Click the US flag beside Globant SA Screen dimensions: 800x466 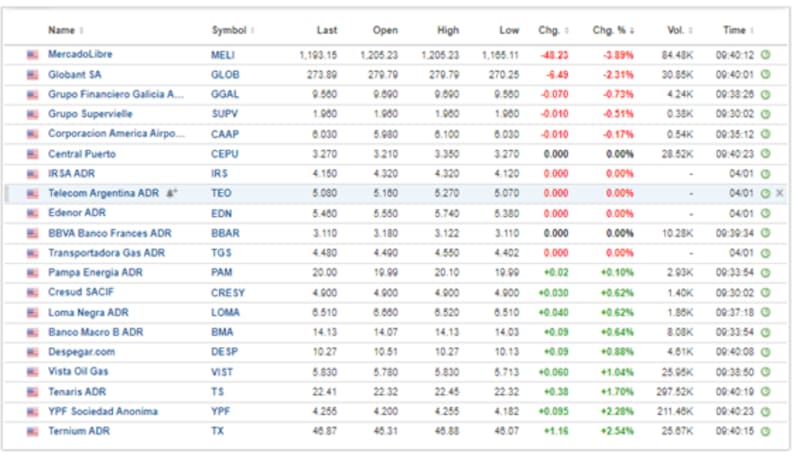[x=33, y=74]
